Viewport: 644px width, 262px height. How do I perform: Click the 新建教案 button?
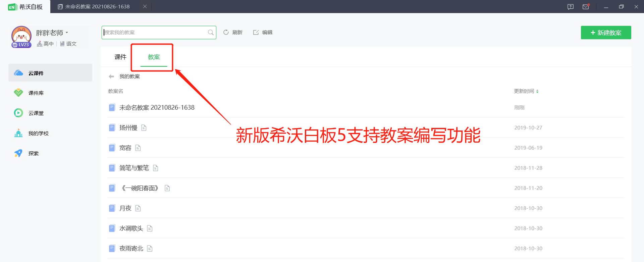pos(606,33)
